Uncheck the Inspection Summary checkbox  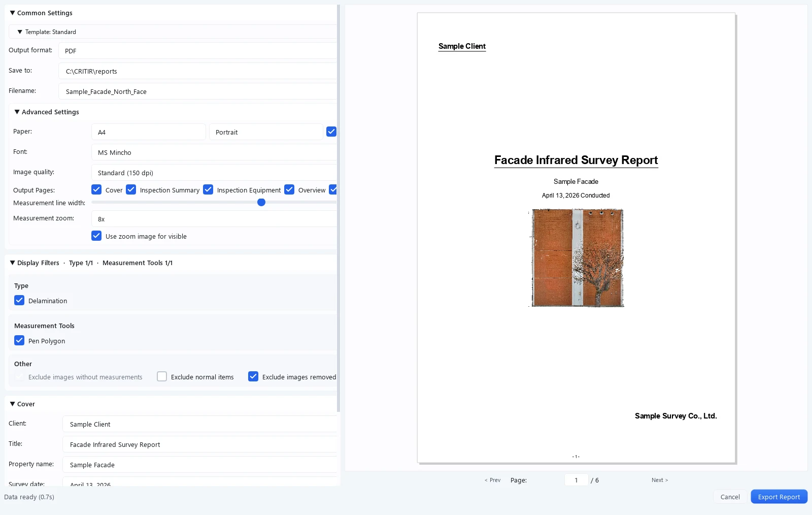coord(131,189)
